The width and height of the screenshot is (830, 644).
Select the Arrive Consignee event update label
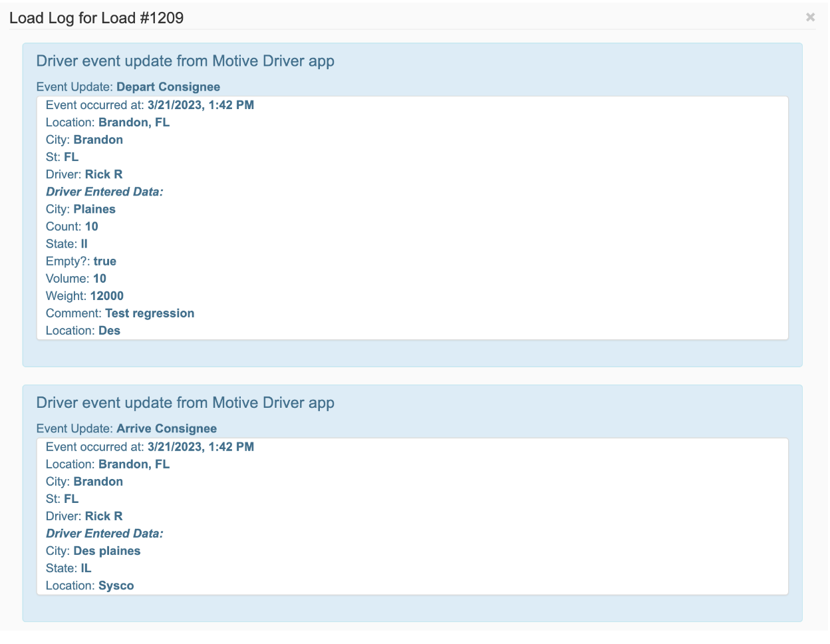[126, 429]
